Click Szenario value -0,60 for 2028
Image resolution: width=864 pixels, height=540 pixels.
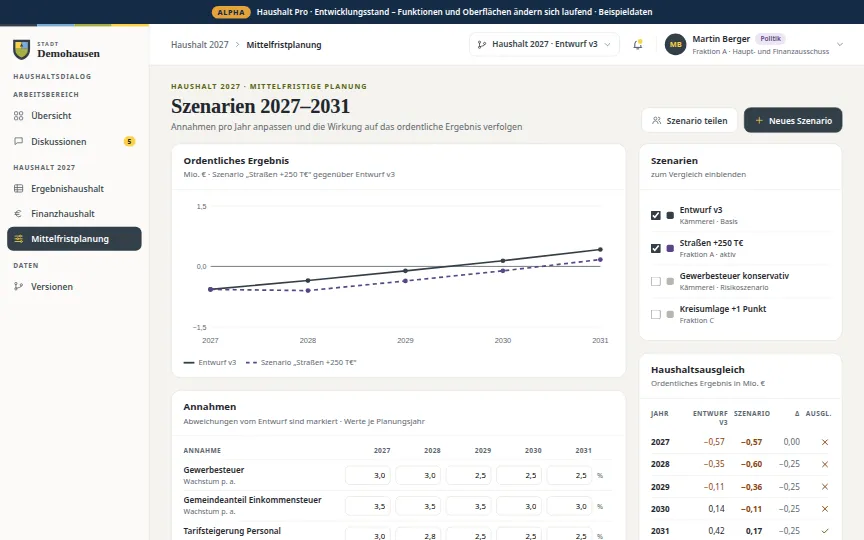751,465
